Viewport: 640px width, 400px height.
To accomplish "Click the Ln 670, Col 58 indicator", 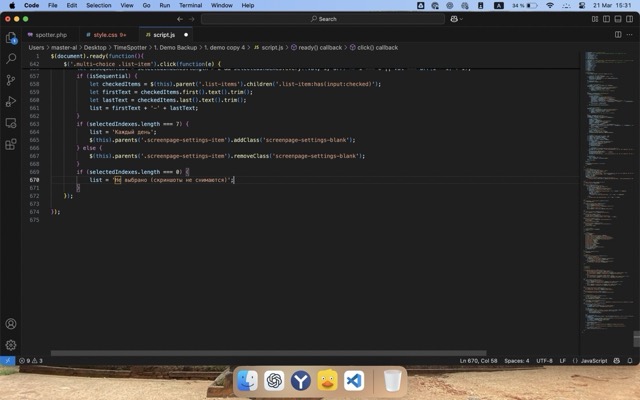I will point(478,360).
